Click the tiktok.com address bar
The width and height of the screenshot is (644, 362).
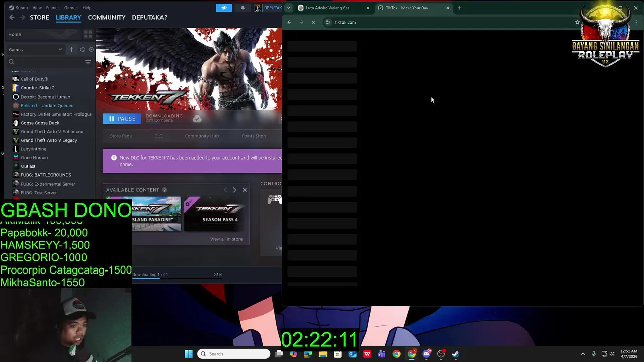(x=450, y=22)
